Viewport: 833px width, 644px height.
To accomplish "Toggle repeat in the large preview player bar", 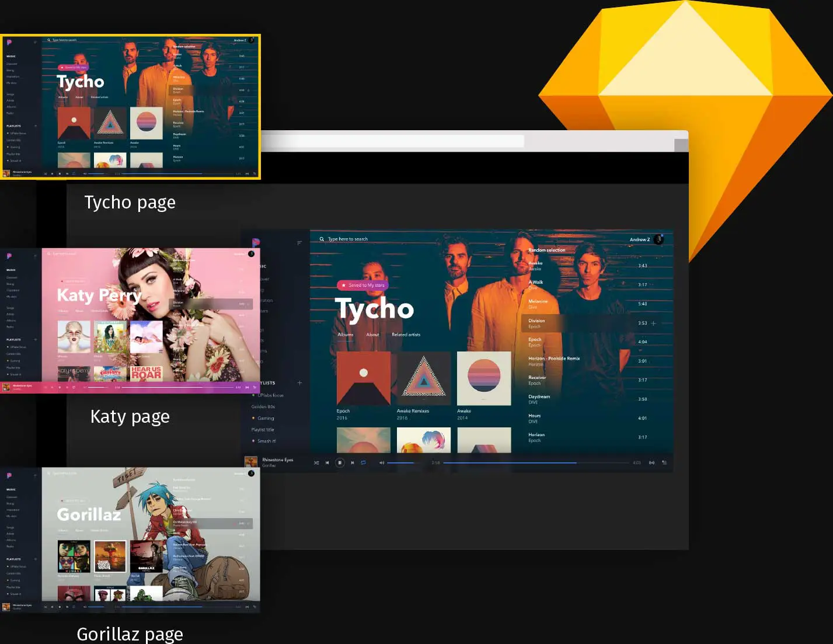I will pos(363,462).
